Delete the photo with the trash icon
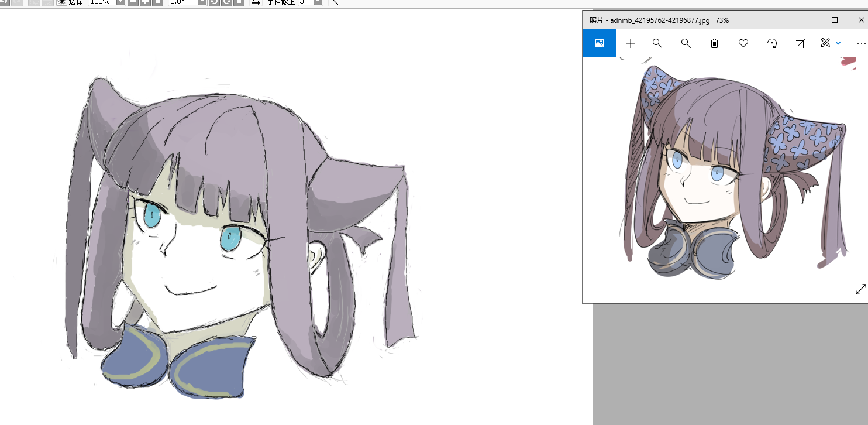 click(x=714, y=43)
